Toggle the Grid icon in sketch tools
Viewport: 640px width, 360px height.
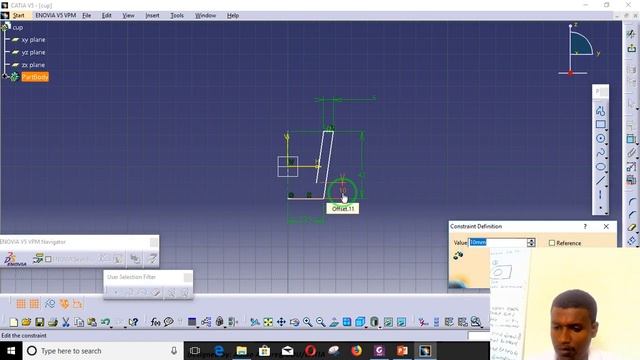[21, 303]
